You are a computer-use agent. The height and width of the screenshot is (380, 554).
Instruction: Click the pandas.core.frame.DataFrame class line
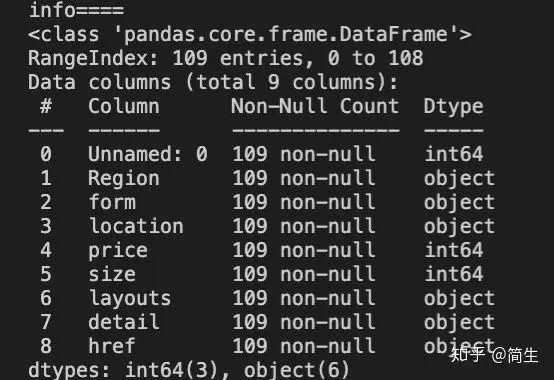[250, 35]
